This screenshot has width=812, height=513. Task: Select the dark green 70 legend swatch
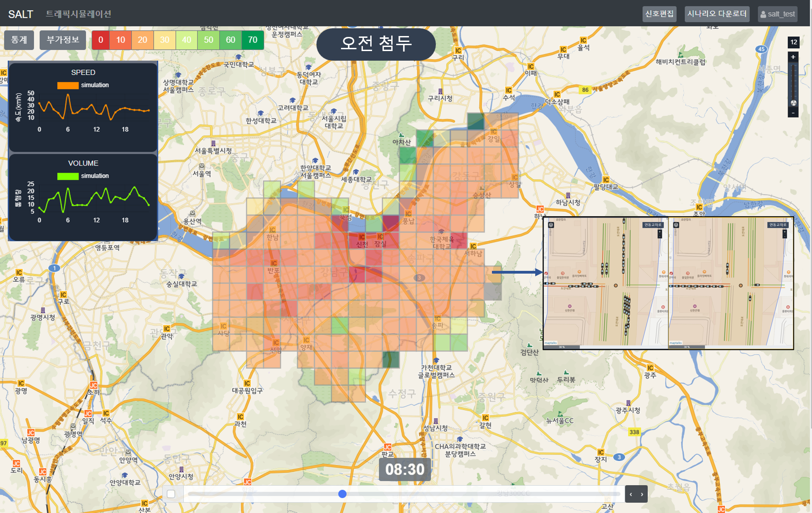pos(253,40)
